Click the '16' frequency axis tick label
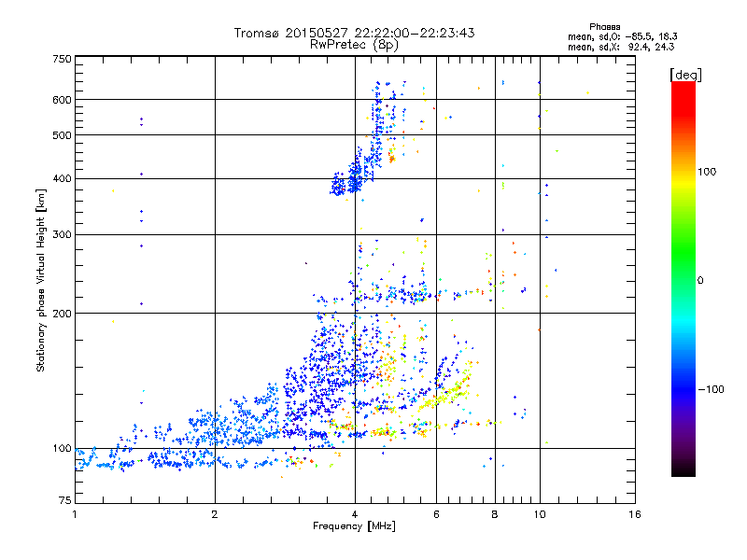Screen dimensions: 747x560 click(635, 514)
